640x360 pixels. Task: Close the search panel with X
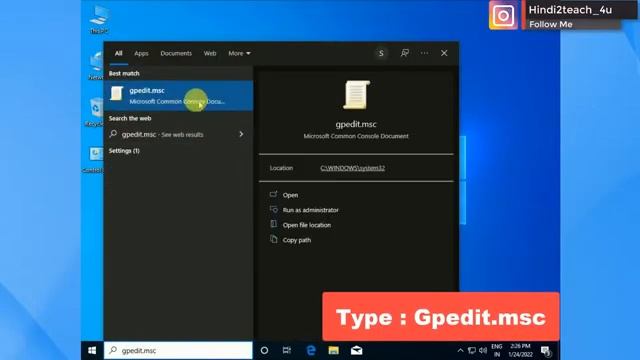pyautogui.click(x=444, y=53)
